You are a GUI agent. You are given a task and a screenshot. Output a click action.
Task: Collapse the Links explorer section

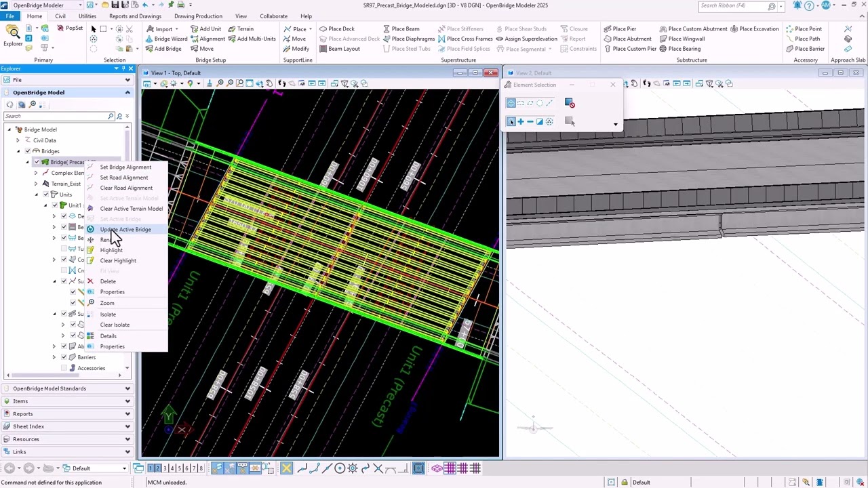pos(68,451)
